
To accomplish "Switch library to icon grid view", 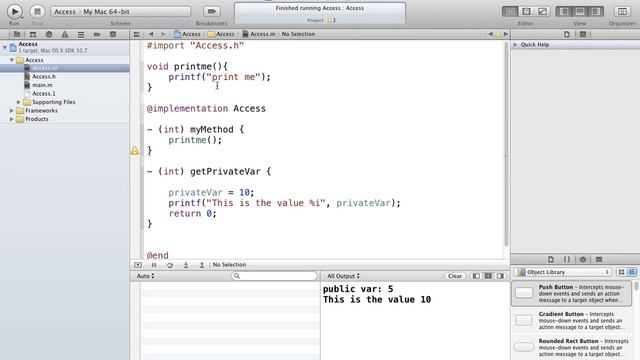I will tap(621, 272).
